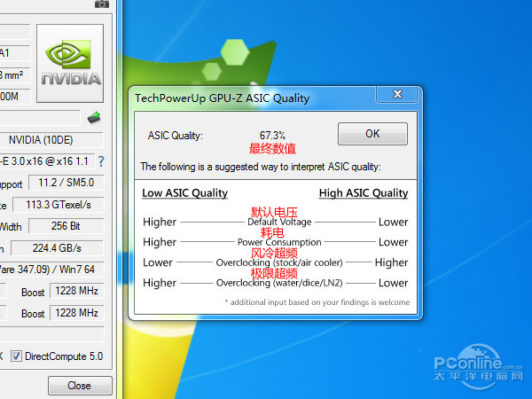Toggle the DirectCompute 5.0 checkbox
Viewport: 532px width, 399px height.
click(16, 356)
